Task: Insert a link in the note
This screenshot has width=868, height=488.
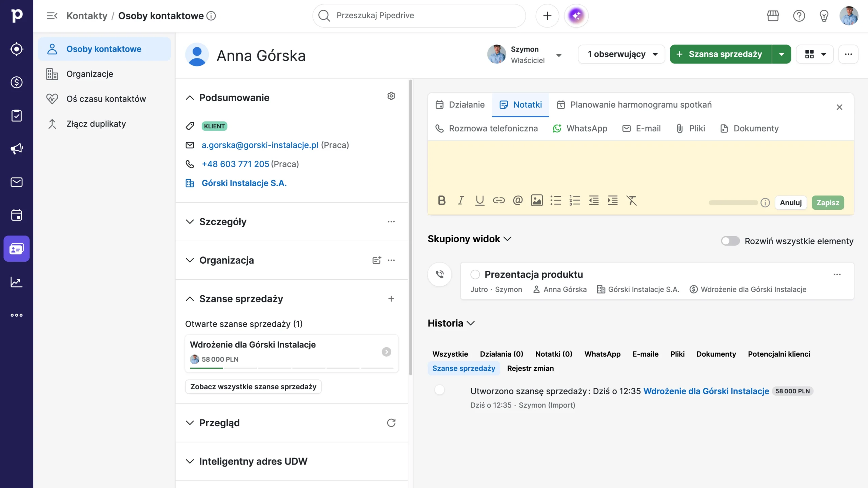Action: click(498, 201)
